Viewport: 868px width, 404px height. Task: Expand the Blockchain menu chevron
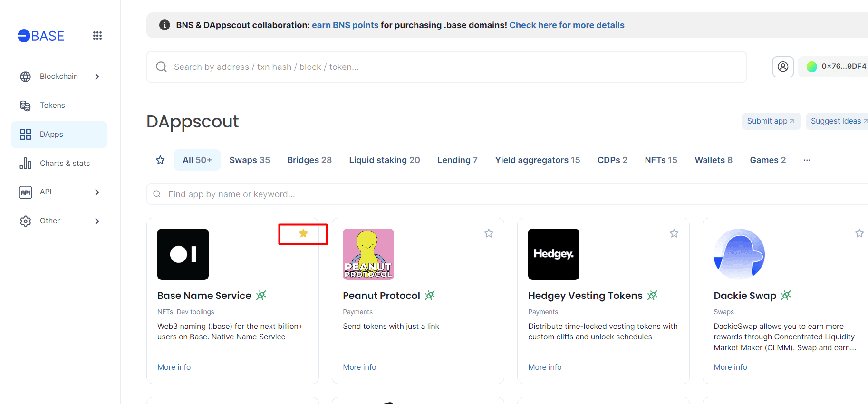[97, 77]
